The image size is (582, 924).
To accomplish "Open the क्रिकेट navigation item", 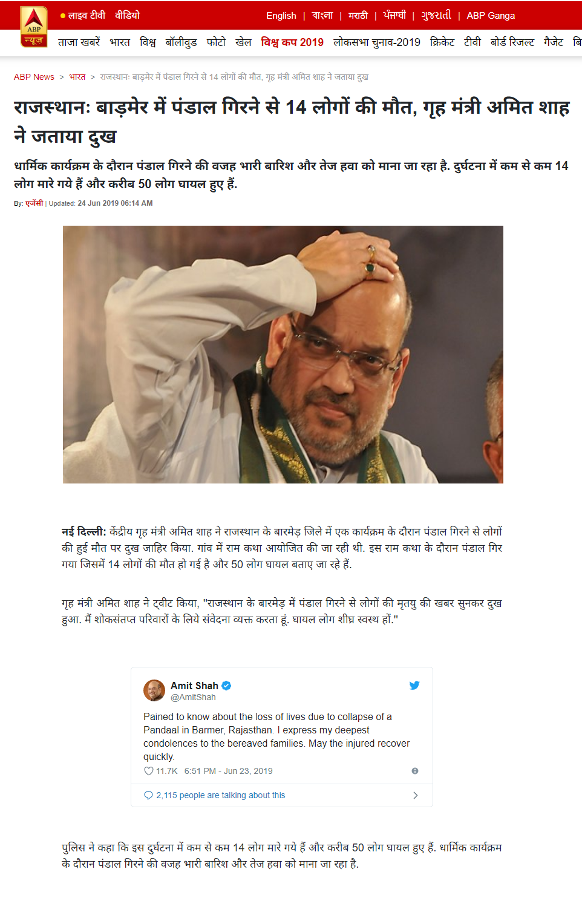I will [x=442, y=42].
